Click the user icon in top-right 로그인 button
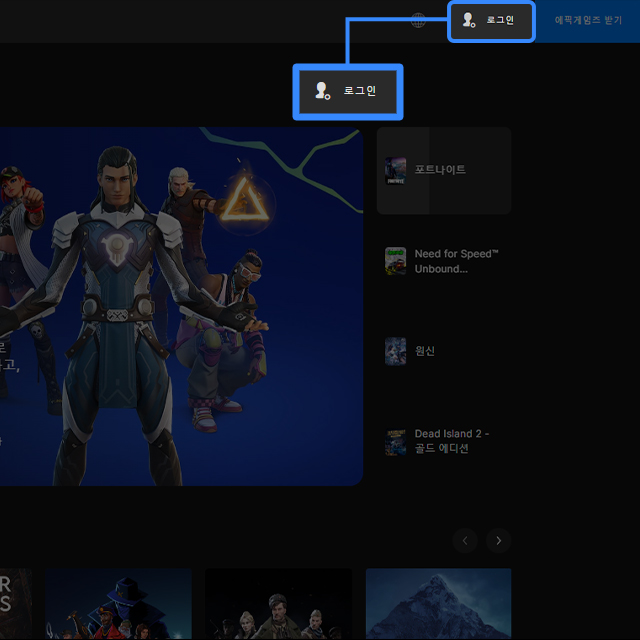The height and width of the screenshot is (640, 640). coord(468,20)
